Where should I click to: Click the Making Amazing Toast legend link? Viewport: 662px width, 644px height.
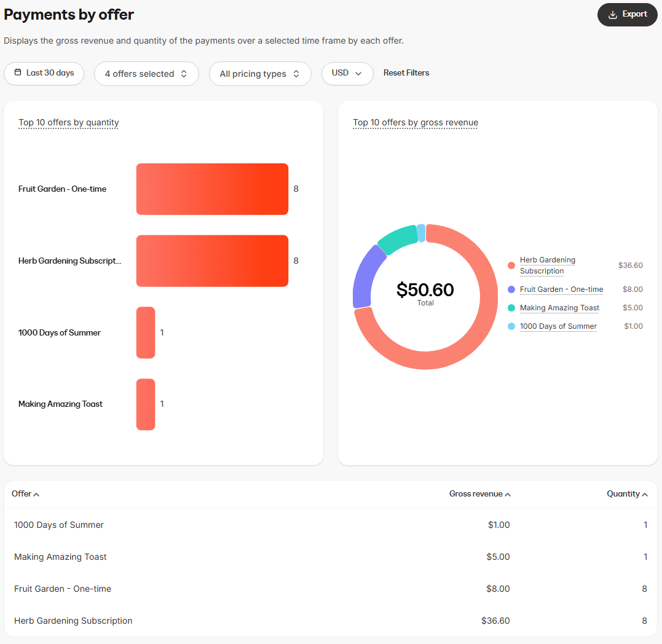pos(559,308)
